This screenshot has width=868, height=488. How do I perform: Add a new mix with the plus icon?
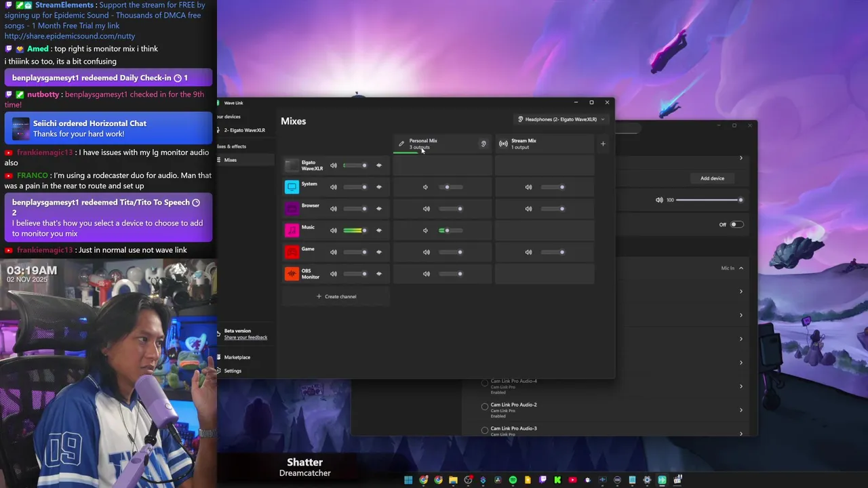603,144
